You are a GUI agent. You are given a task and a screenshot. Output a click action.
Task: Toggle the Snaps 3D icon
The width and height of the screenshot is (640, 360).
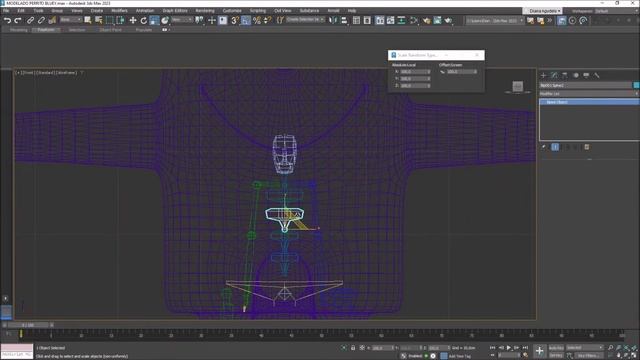[235, 20]
